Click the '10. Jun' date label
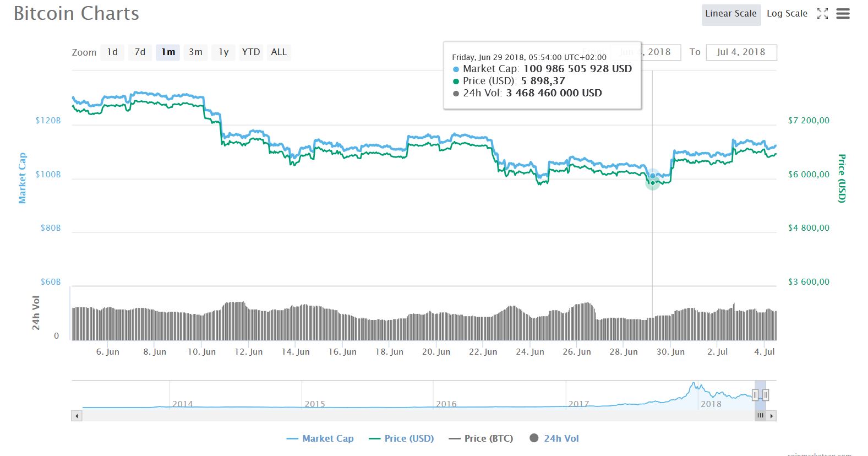Screen dimensions: 868x456 (201, 352)
